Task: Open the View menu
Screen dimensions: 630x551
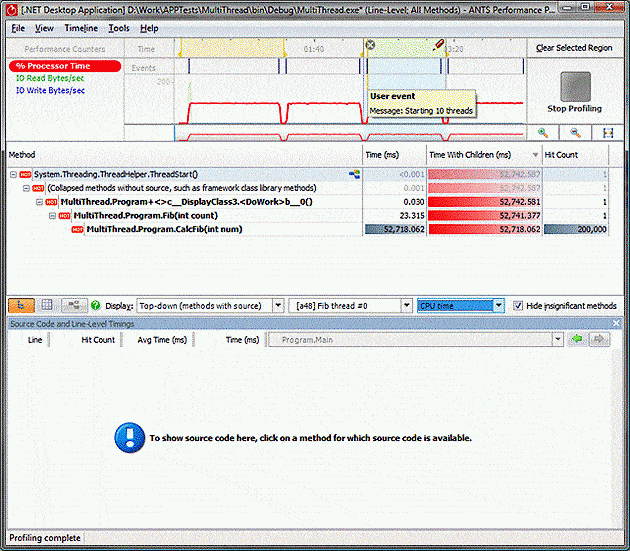Action: [44, 29]
